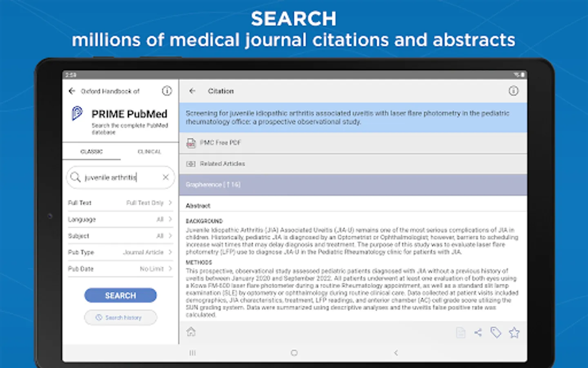Click the clock icon in Search history
Image resolution: width=588 pixels, height=368 pixels.
(x=99, y=317)
